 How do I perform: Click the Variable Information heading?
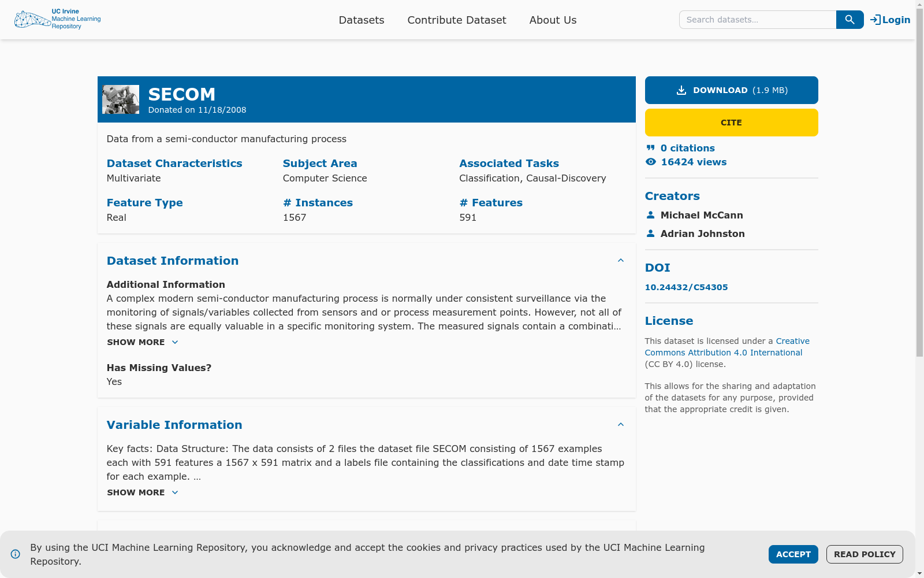(174, 425)
